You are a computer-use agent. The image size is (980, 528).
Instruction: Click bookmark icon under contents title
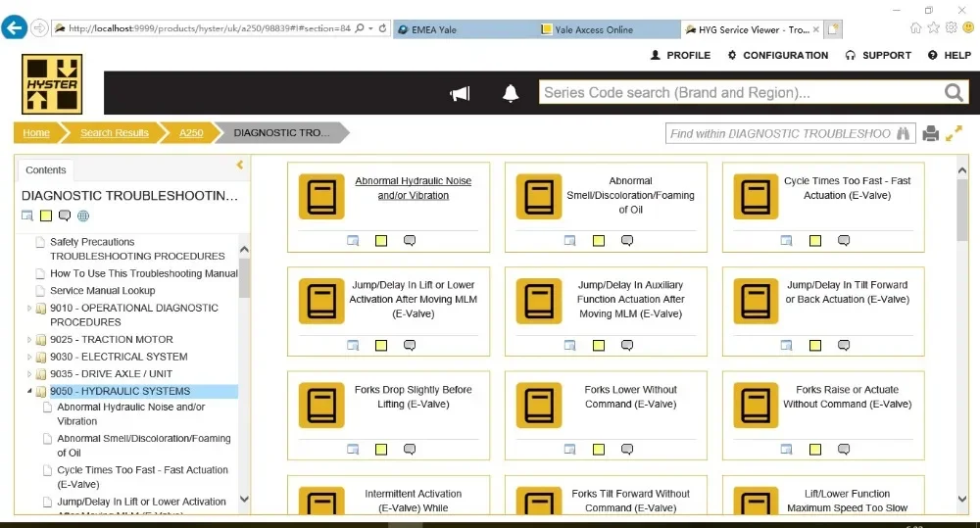pyautogui.click(x=26, y=216)
